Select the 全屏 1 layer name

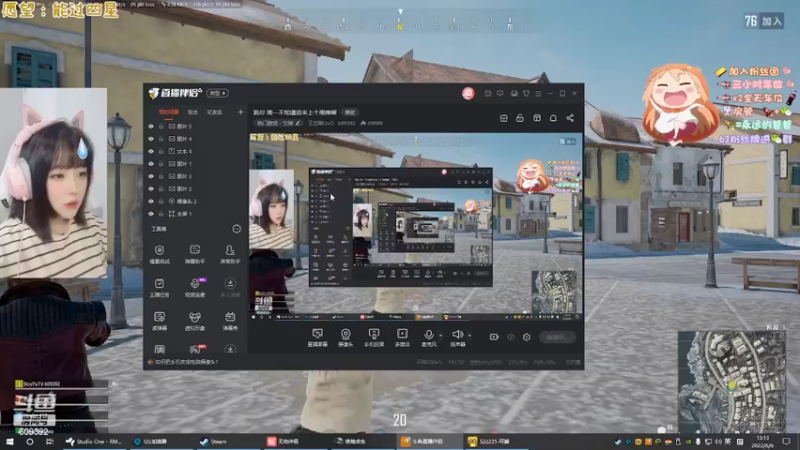(184, 214)
